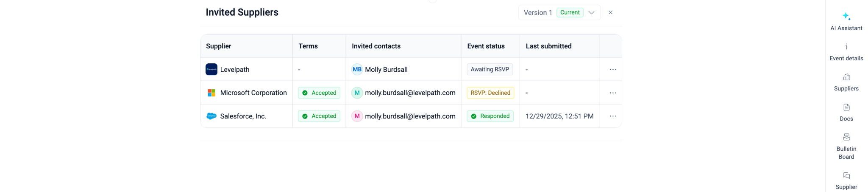
Task: Click the Molly Burdsall contact avatar
Action: pos(357,69)
